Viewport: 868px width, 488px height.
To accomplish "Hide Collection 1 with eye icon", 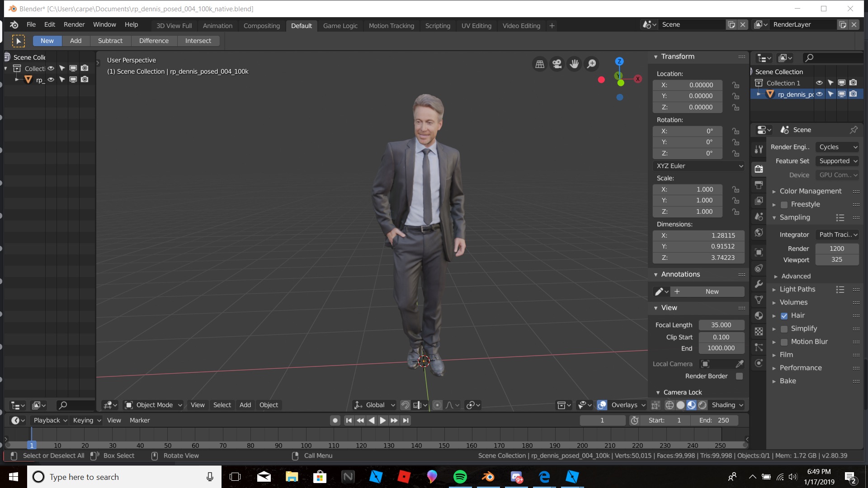I will click(x=819, y=83).
